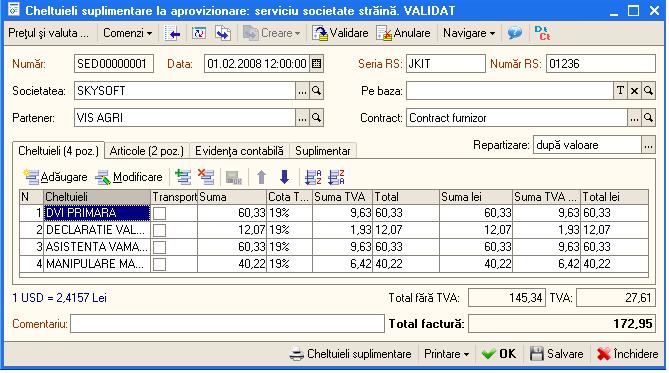Toggle Transport checkbox for ASISTENTA VAMA row
The width and height of the screenshot is (669, 373).
[160, 247]
